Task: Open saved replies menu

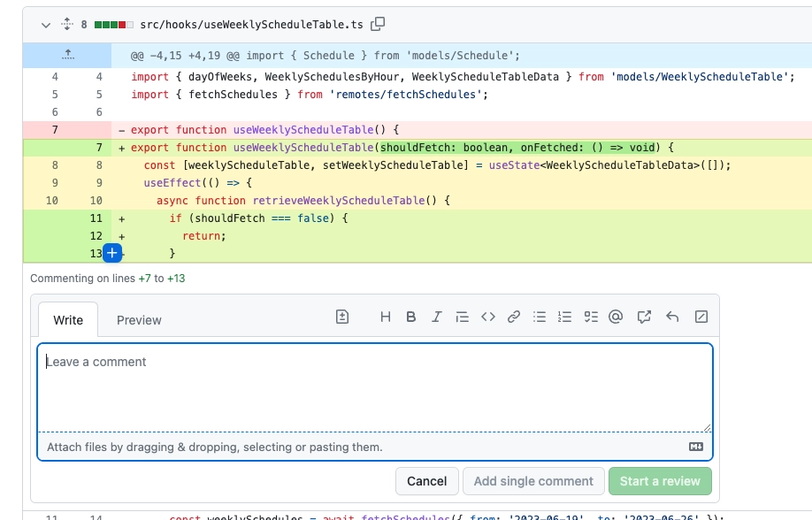Action: coord(672,317)
